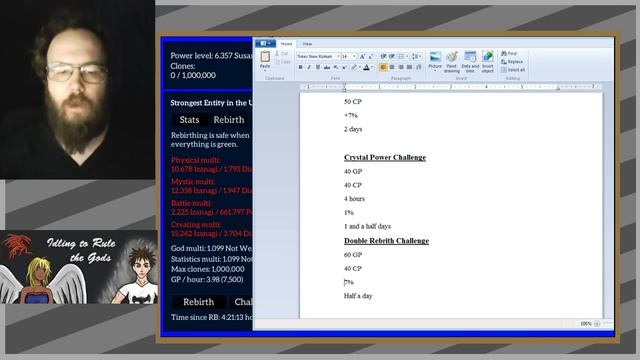Click the Decrease indent button

(x=383, y=56)
